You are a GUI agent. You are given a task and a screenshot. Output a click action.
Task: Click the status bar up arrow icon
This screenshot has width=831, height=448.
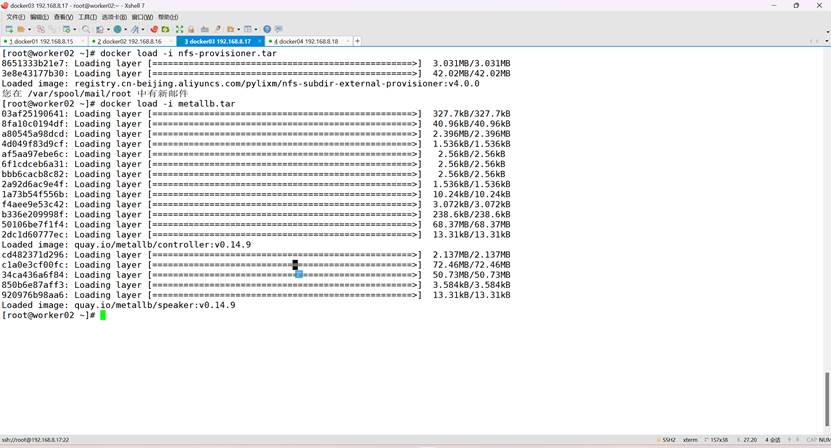coord(789,440)
